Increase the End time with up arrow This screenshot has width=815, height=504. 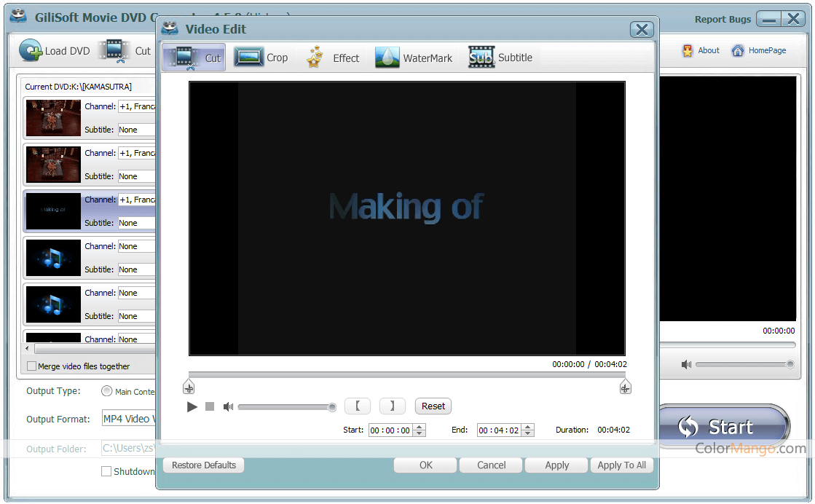(x=528, y=427)
